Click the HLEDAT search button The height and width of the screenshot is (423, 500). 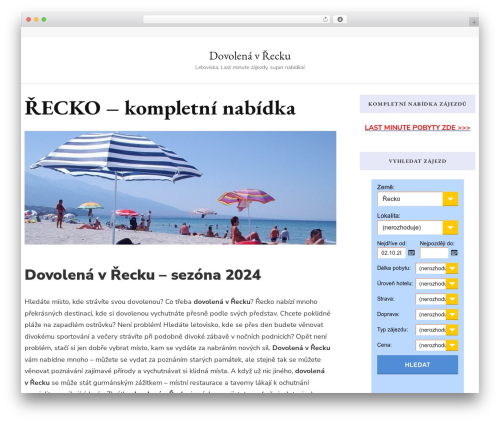[417, 365]
